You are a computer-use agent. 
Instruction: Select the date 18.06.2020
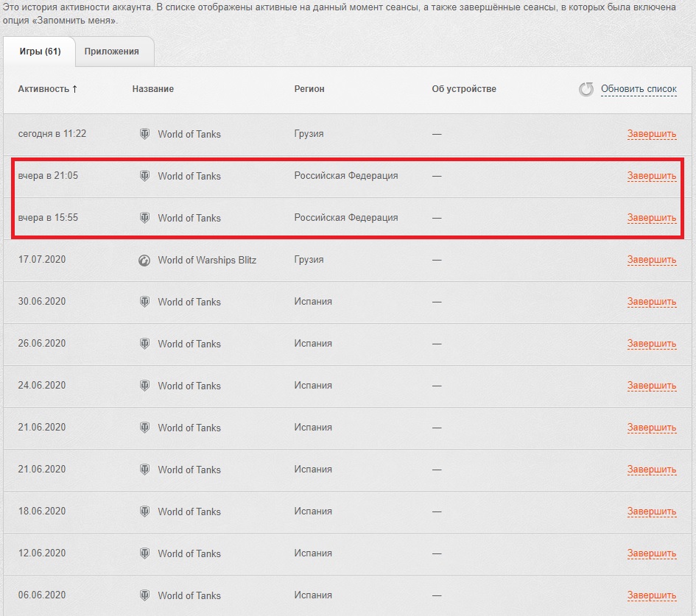pyautogui.click(x=42, y=511)
